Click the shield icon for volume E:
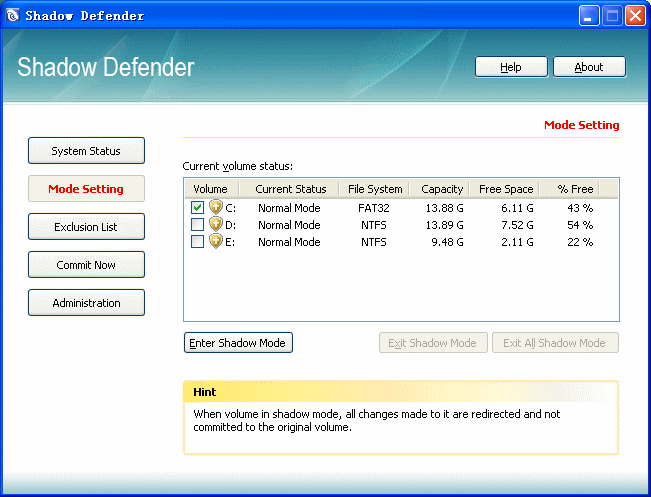Image resolution: width=651 pixels, height=497 pixels. (x=216, y=241)
